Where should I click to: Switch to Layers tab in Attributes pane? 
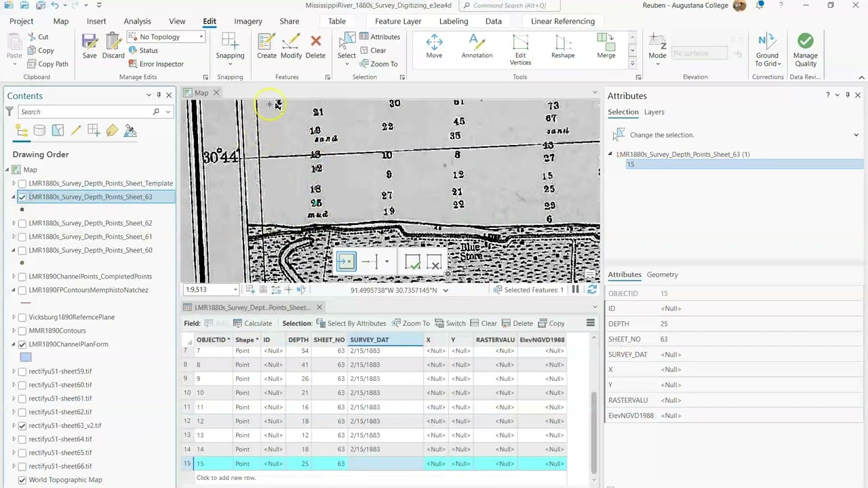point(654,112)
